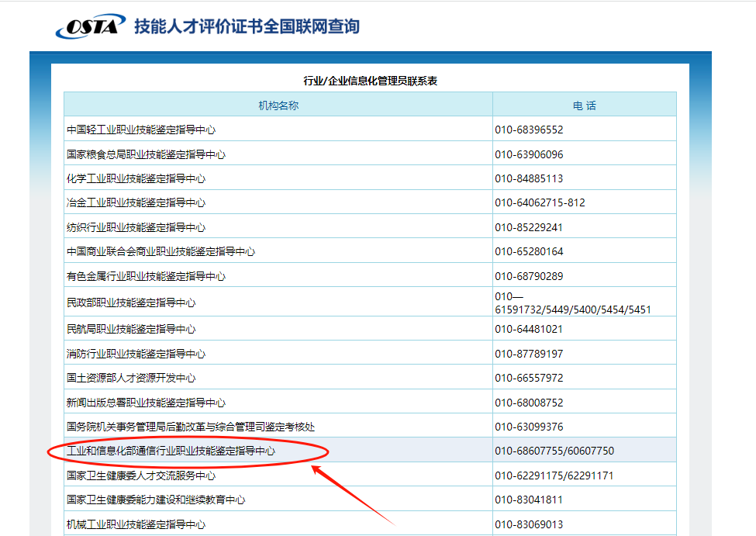Select 化学工业职业技能鉴定指导中心
756x536 pixels.
[136, 178]
